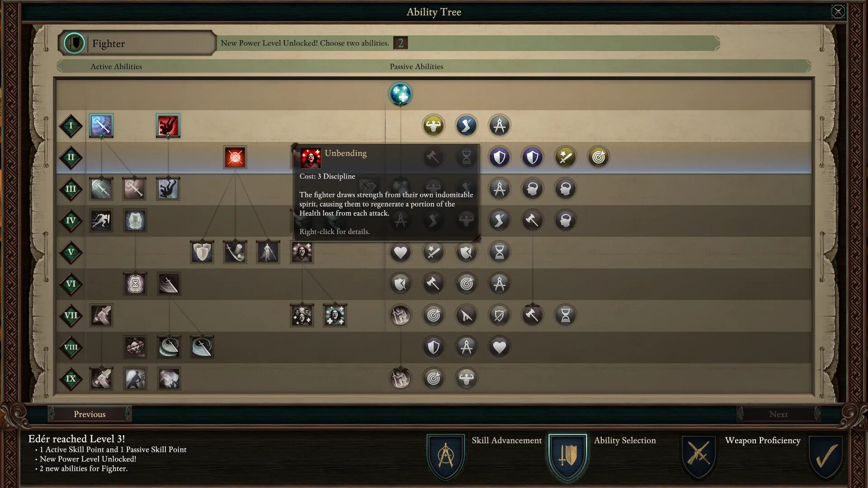This screenshot has height=488, width=868.
Task: Expand the tier IX abilities row
Action: [71, 378]
